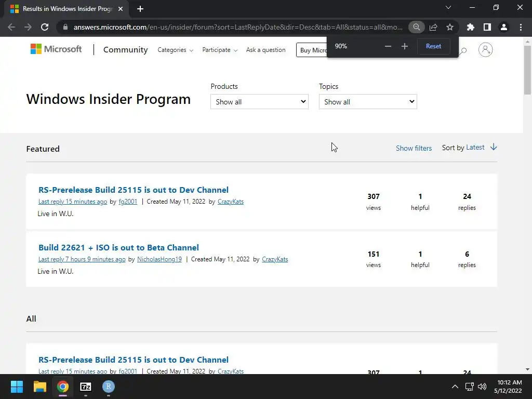View CrazyKats profile on Build 22621 thread

click(x=275, y=259)
